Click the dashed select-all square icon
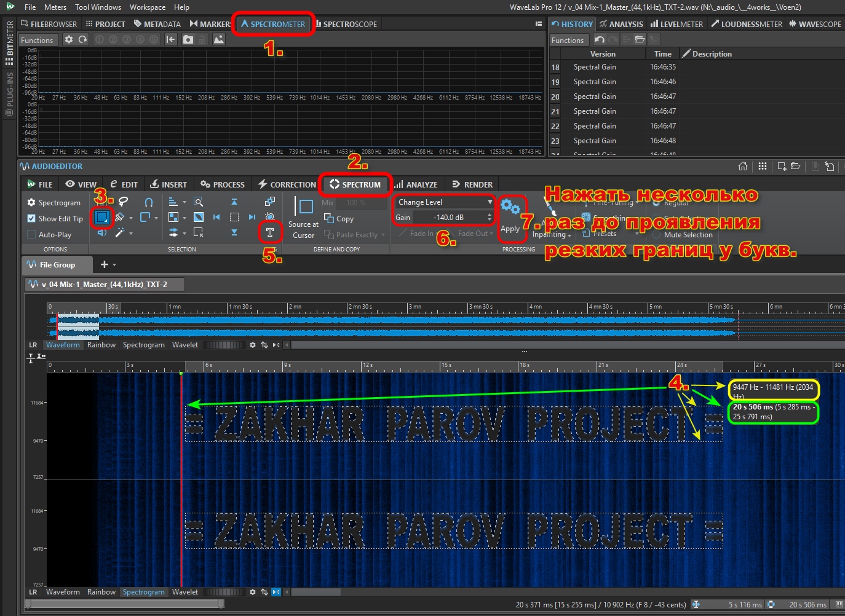 tap(234, 217)
